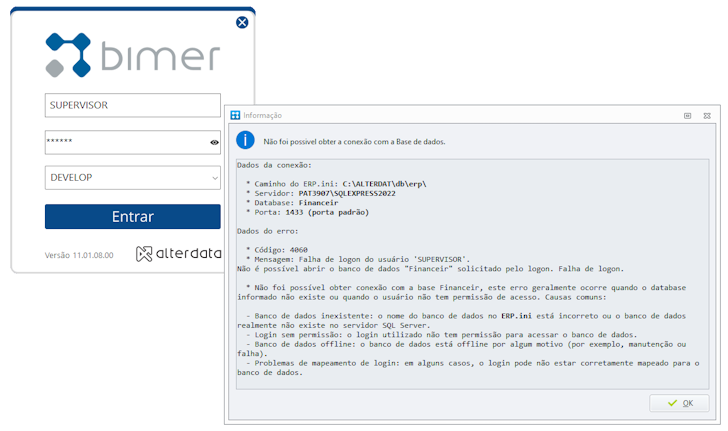Click the 'Servidor: PAT3907\SQLEXPRESS2022' line

pyautogui.click(x=321, y=193)
